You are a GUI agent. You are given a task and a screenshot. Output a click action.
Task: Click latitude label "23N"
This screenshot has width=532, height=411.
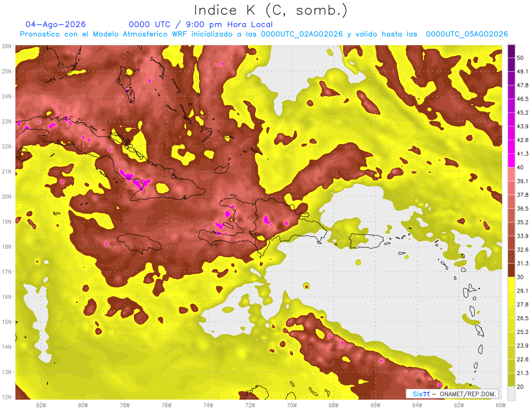tap(7, 121)
